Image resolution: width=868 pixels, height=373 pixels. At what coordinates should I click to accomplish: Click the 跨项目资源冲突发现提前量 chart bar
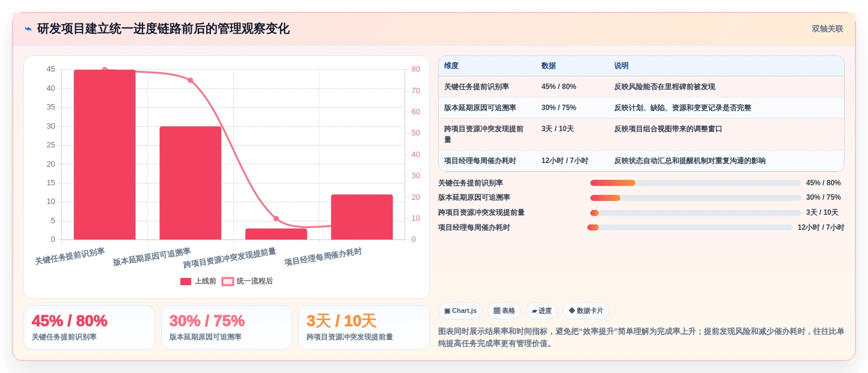[276, 234]
